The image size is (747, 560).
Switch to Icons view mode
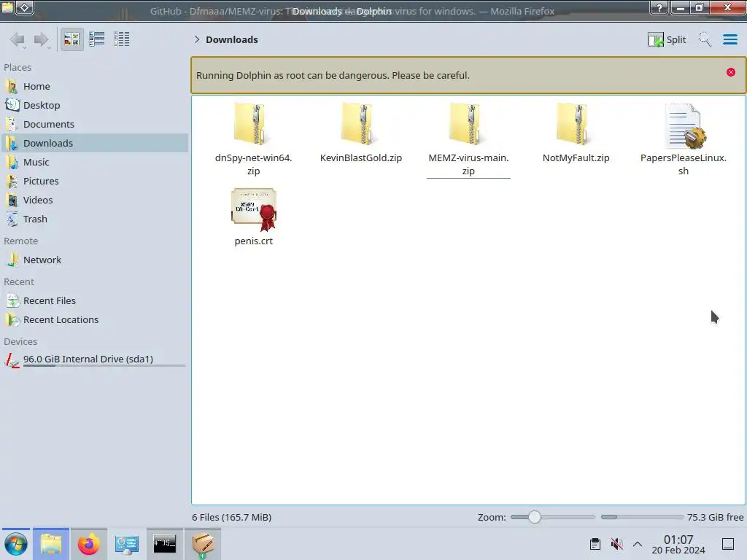pos(72,39)
